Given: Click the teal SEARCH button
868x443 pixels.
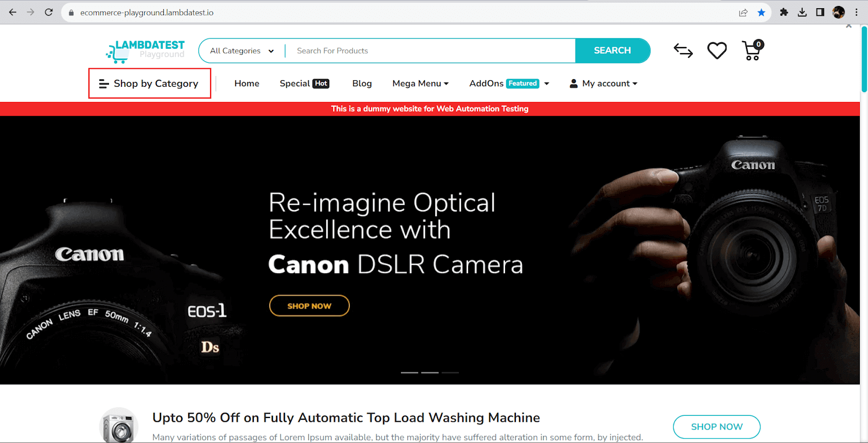Looking at the screenshot, I should (x=612, y=50).
